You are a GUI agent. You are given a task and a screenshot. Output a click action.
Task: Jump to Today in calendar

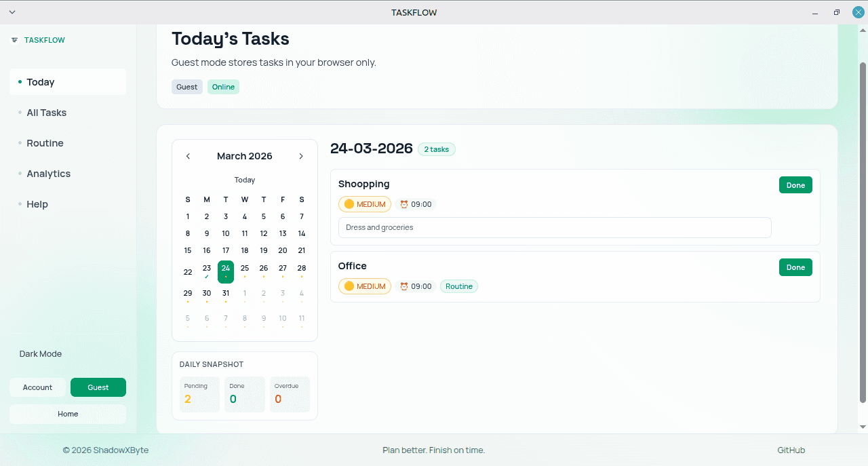pos(245,180)
